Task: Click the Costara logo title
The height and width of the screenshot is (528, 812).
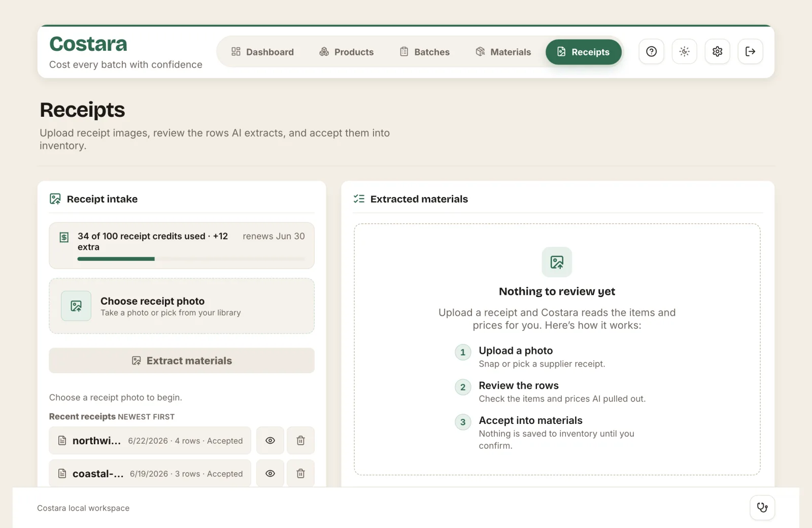Action: 88,44
